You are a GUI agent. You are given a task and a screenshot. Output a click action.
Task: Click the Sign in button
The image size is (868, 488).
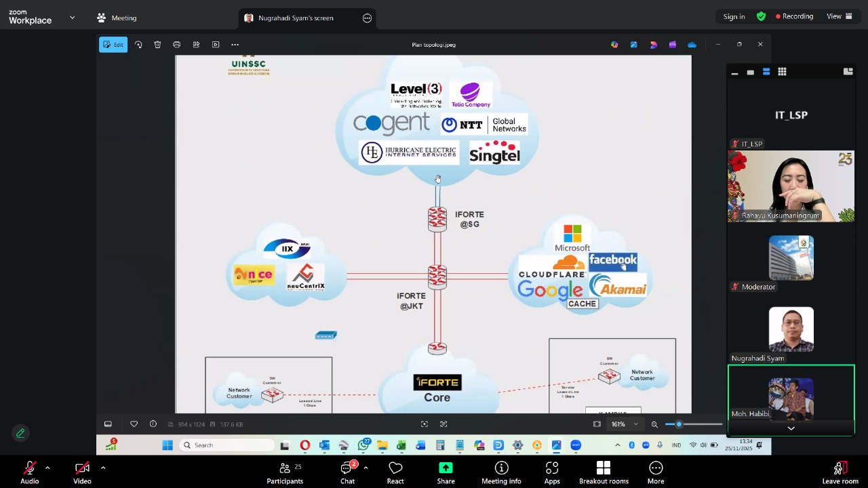(x=734, y=16)
